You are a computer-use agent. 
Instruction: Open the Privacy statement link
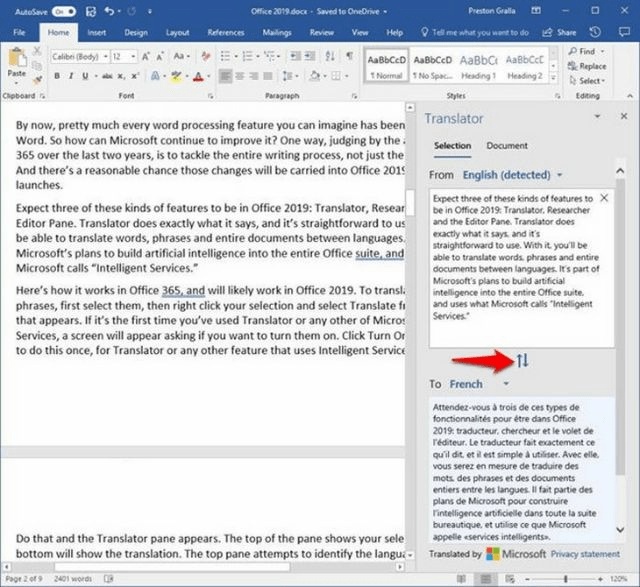tap(585, 554)
